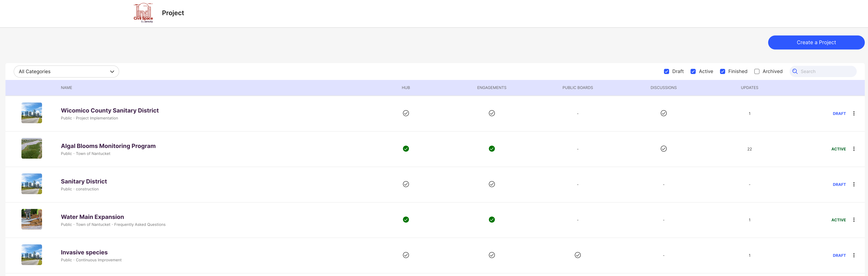868x276 pixels.
Task: Click the search magnifier icon
Action: click(x=795, y=71)
